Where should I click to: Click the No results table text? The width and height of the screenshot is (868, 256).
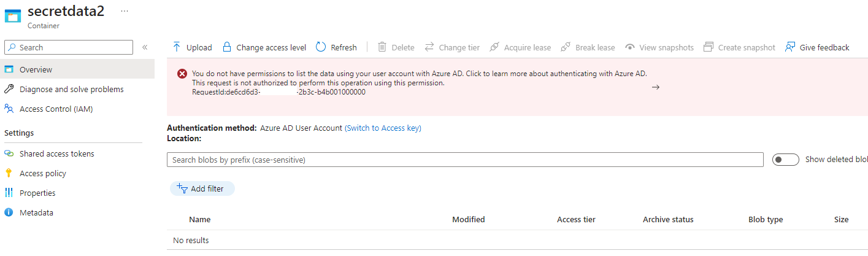(x=191, y=240)
